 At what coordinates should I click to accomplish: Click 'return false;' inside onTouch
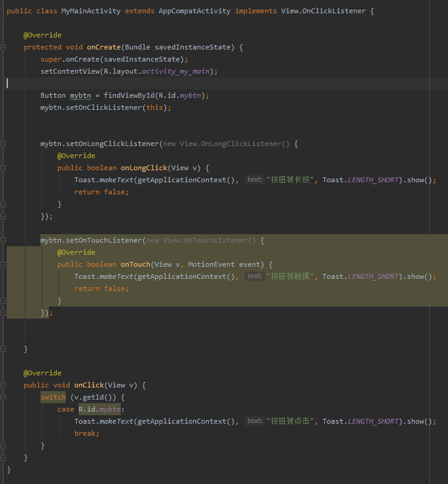(101, 288)
